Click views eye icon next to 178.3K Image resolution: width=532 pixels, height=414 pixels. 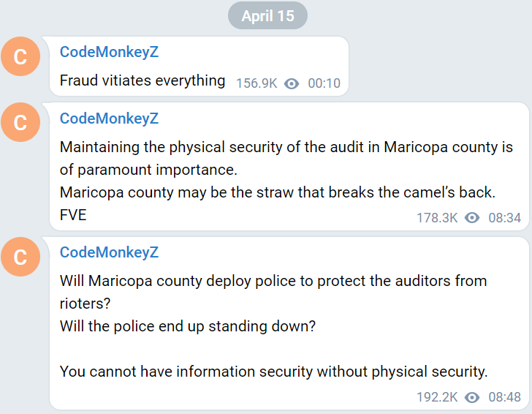[x=472, y=217]
